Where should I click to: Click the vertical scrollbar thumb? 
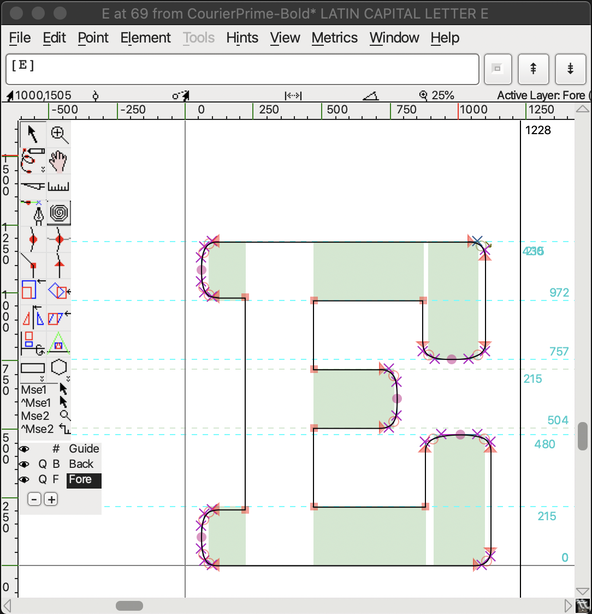583,436
